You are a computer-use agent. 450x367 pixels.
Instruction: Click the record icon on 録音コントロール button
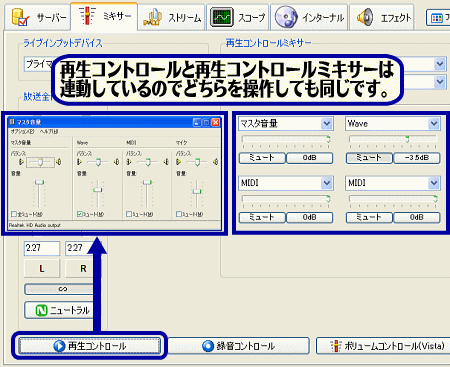coord(208,346)
